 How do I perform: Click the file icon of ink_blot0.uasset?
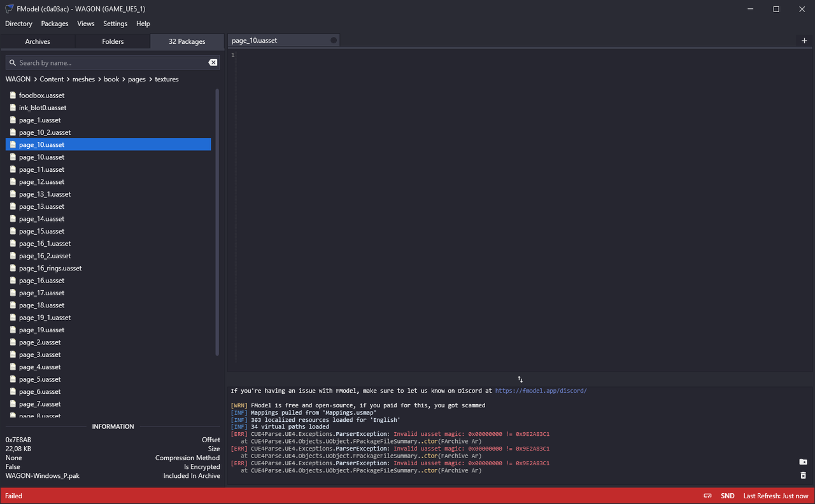13,108
